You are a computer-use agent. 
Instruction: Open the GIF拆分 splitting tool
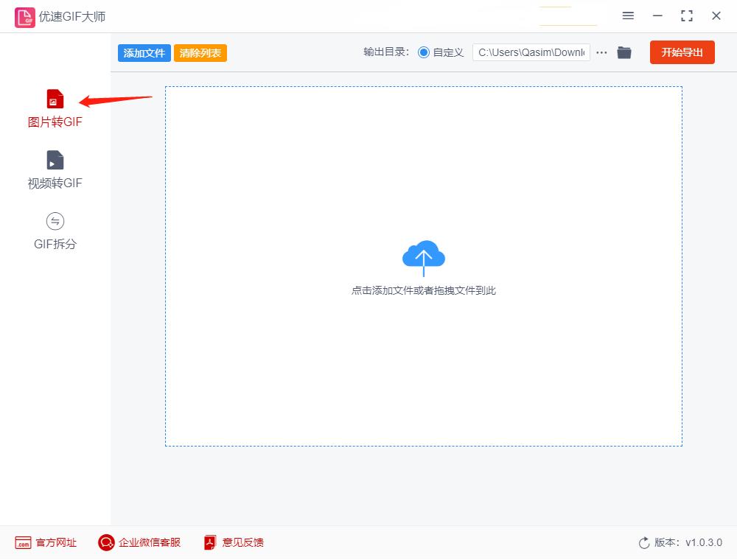click(x=54, y=230)
